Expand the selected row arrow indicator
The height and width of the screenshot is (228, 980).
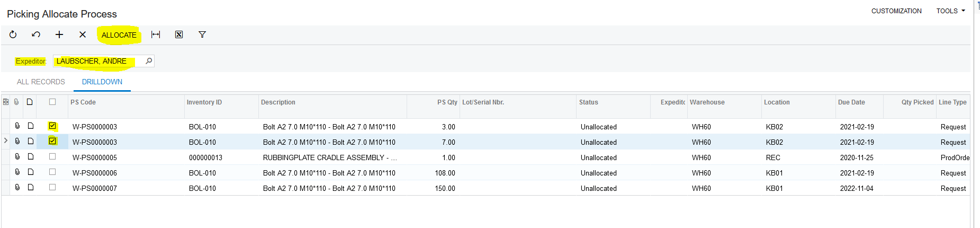(x=6, y=141)
